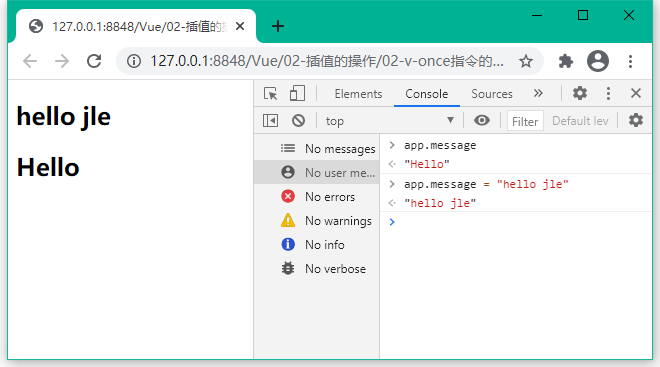Click app.message = "hello jle" entry
Viewport: 660px width, 367px height.
(486, 184)
